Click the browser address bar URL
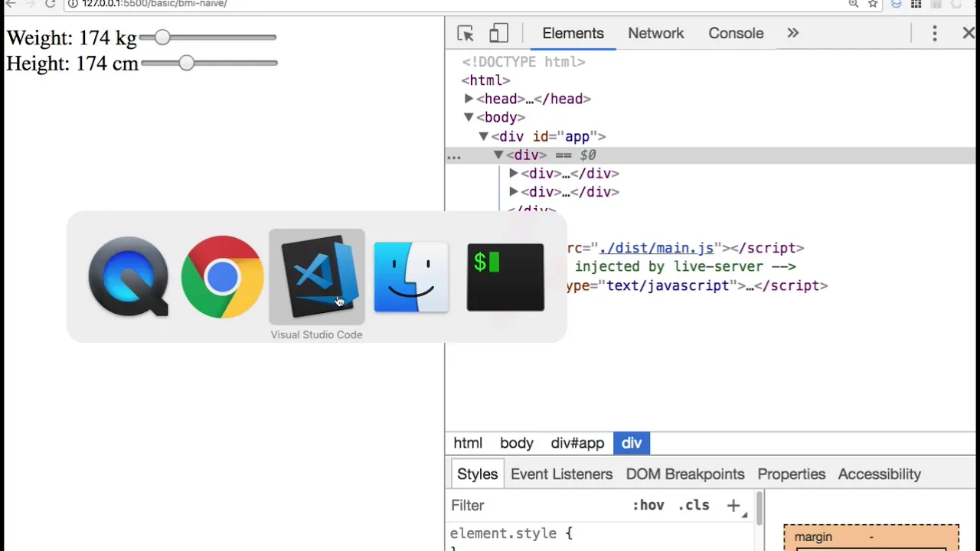980x551 pixels. (x=155, y=4)
